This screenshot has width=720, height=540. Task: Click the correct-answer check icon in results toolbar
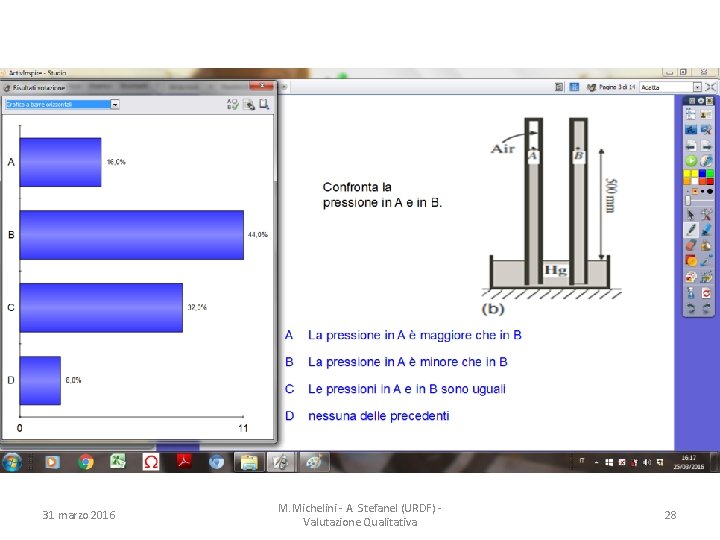(x=233, y=104)
